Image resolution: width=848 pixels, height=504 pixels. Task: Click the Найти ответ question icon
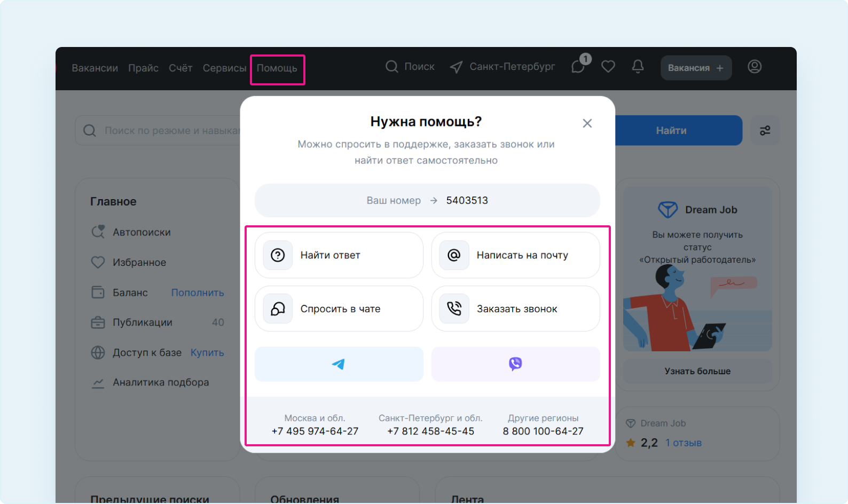[x=278, y=255]
